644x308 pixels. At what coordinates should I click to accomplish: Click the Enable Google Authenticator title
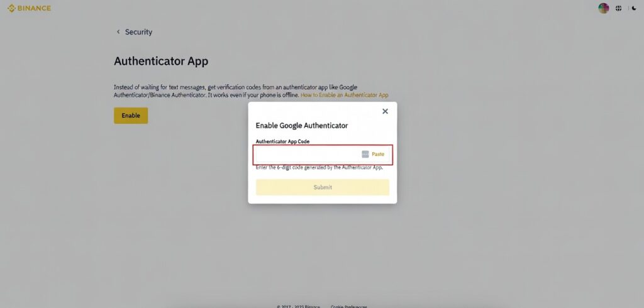[x=302, y=126]
